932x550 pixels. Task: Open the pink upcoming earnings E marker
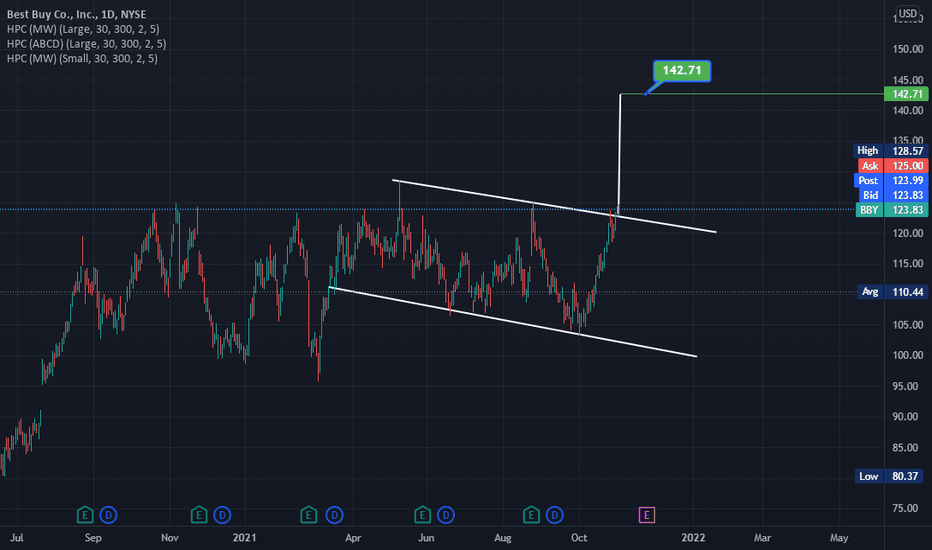(647, 515)
